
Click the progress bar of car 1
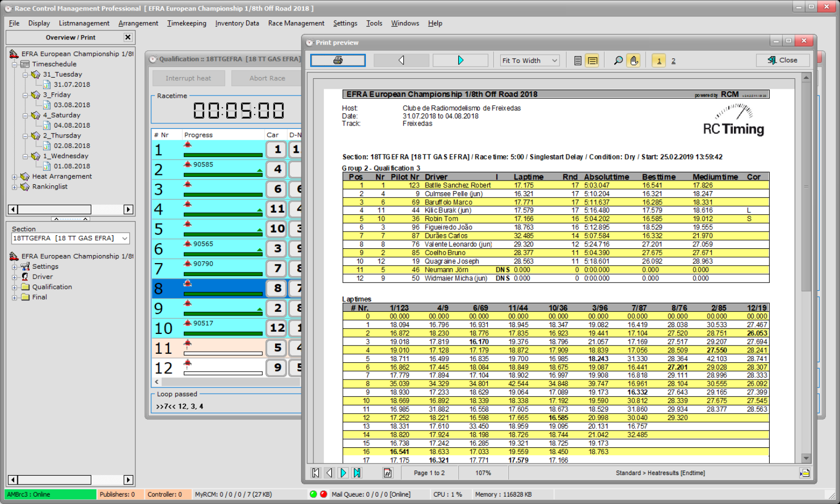(x=223, y=154)
